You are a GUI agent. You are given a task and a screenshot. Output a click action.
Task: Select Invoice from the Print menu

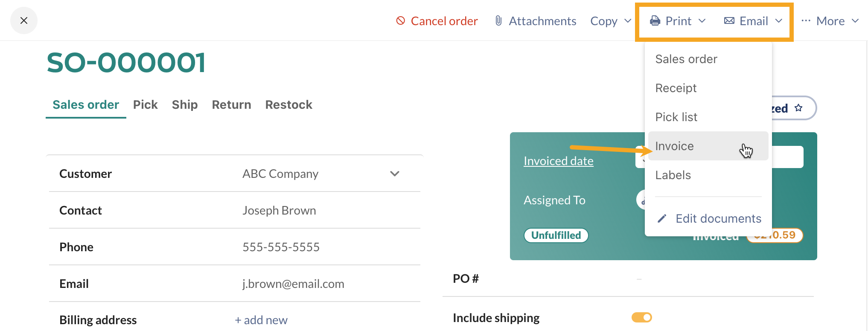click(x=674, y=146)
